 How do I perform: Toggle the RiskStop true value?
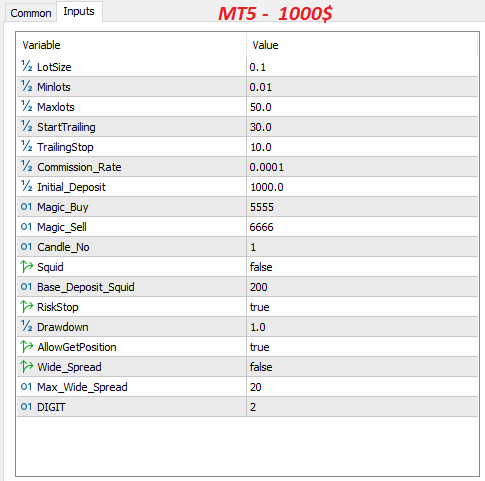click(x=362, y=307)
